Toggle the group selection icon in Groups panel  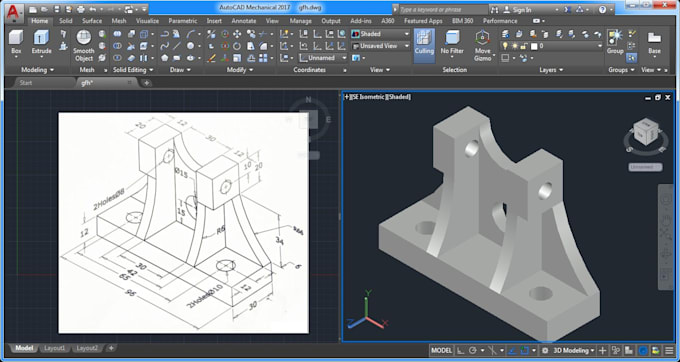tap(631, 58)
